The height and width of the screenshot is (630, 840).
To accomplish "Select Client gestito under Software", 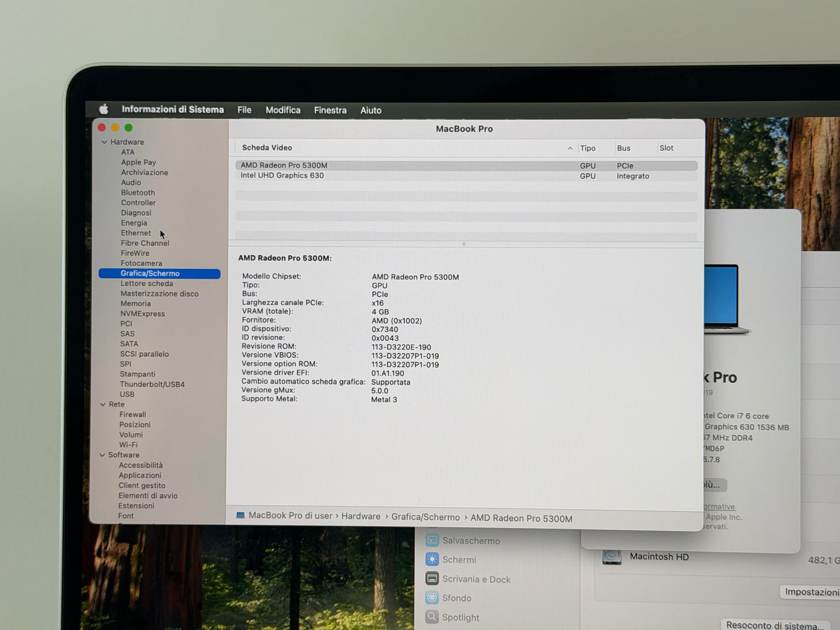I will coord(142,485).
